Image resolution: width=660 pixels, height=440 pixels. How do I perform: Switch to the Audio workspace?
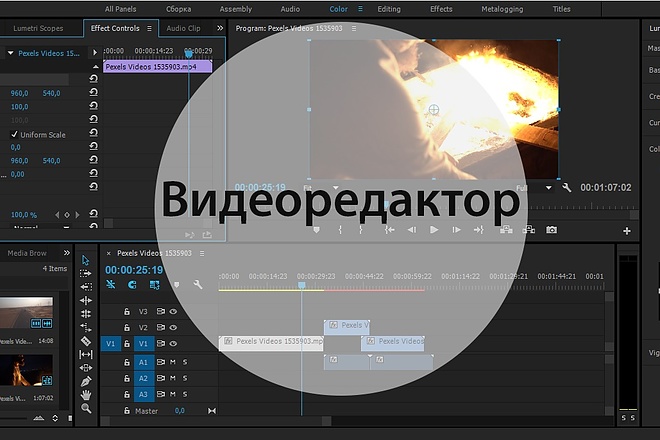(x=290, y=9)
